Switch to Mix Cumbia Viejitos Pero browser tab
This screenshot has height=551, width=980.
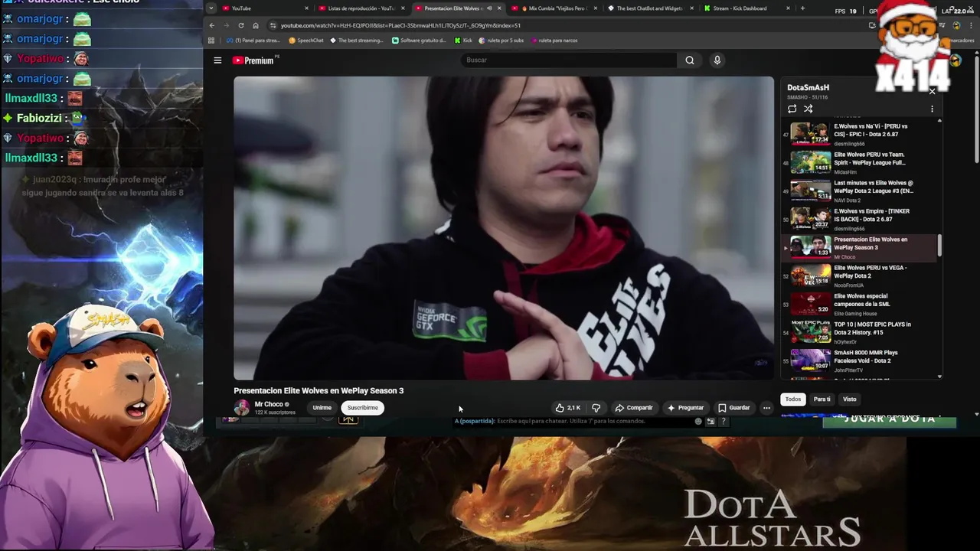(x=557, y=8)
